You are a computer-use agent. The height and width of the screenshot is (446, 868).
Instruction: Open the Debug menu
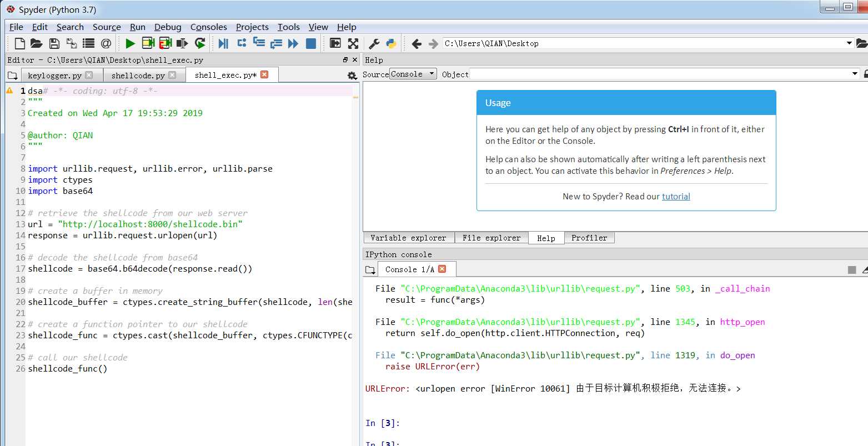pos(168,27)
